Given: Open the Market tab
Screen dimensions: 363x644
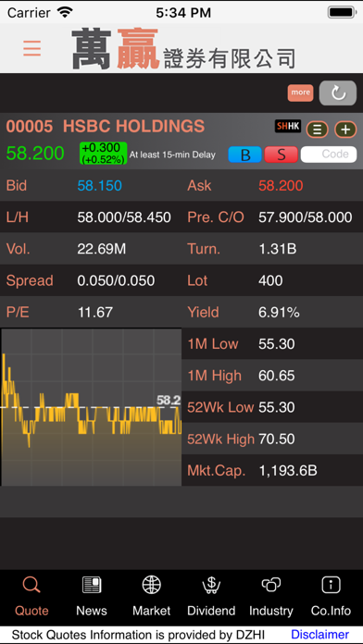Looking at the screenshot, I should click(151, 596).
